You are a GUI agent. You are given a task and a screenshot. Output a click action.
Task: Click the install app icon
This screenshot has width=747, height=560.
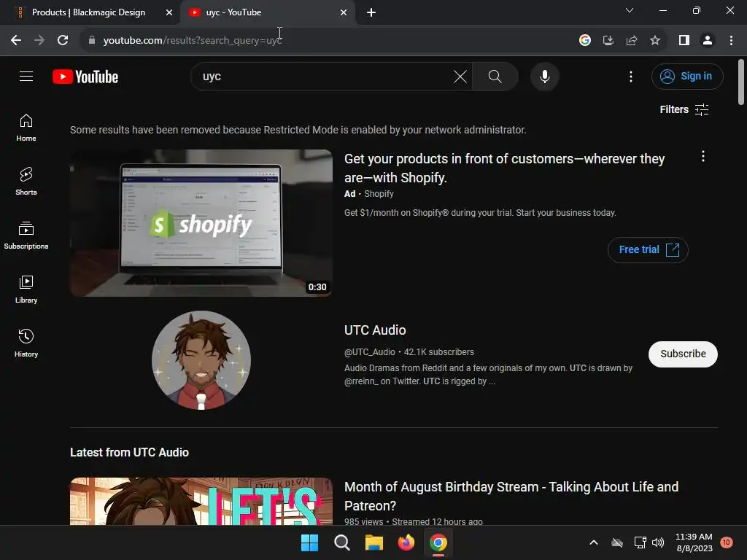coord(608,40)
